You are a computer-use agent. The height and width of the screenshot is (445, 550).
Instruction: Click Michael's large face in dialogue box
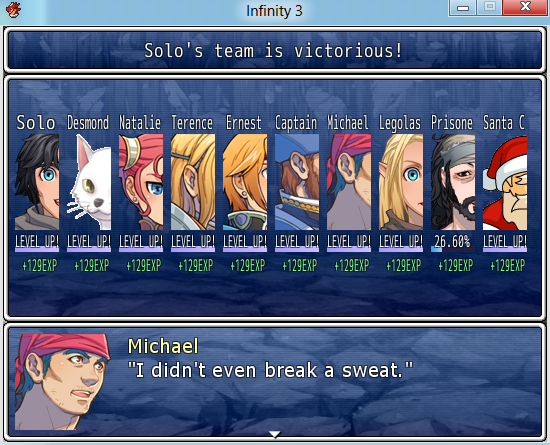pos(62,382)
